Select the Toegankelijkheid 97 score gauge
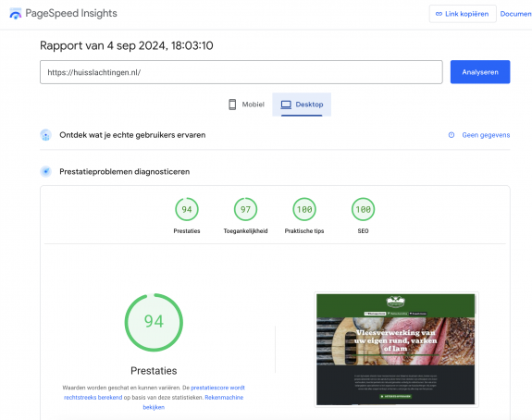The width and height of the screenshot is (532, 420). (x=245, y=209)
